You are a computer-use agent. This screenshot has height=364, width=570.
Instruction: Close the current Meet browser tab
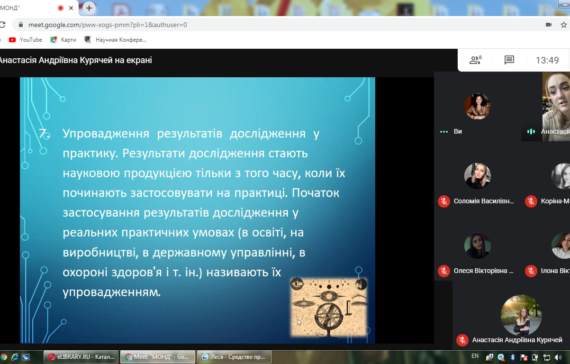(71, 8)
